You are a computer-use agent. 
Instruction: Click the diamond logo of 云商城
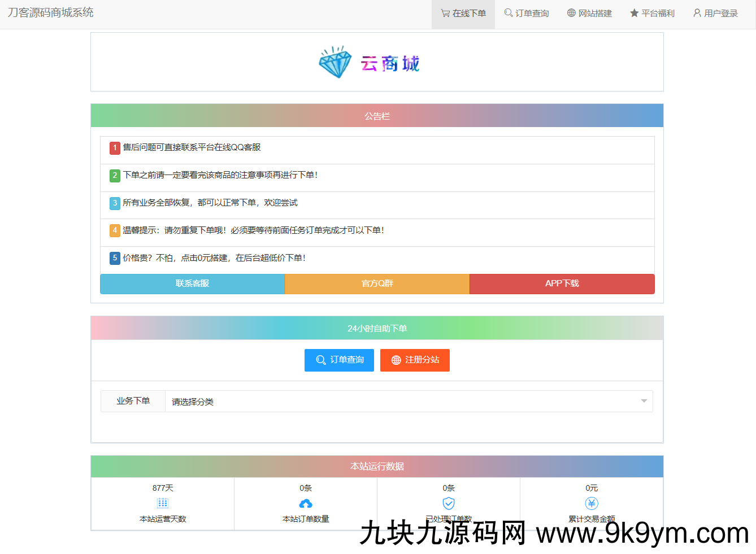[x=334, y=62]
